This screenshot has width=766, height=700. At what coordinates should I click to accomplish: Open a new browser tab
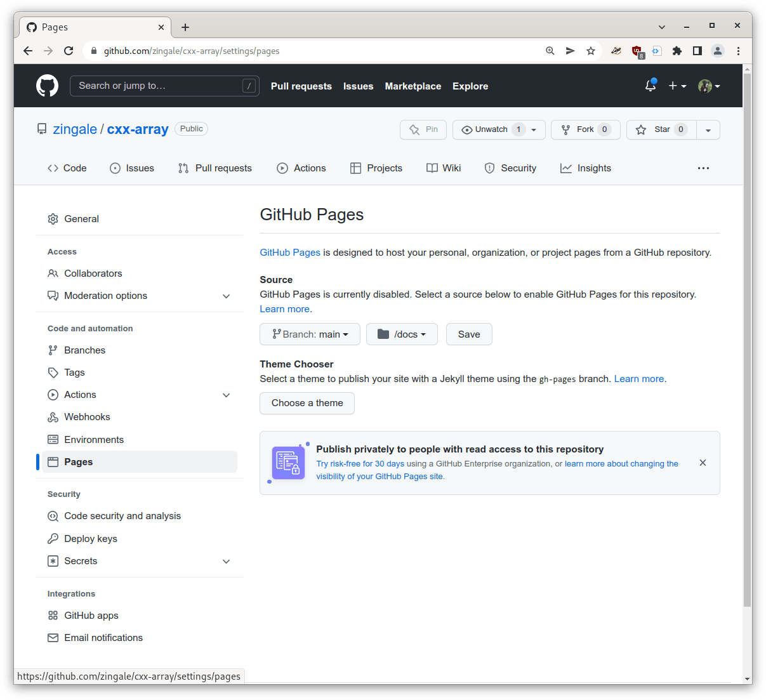click(x=185, y=27)
